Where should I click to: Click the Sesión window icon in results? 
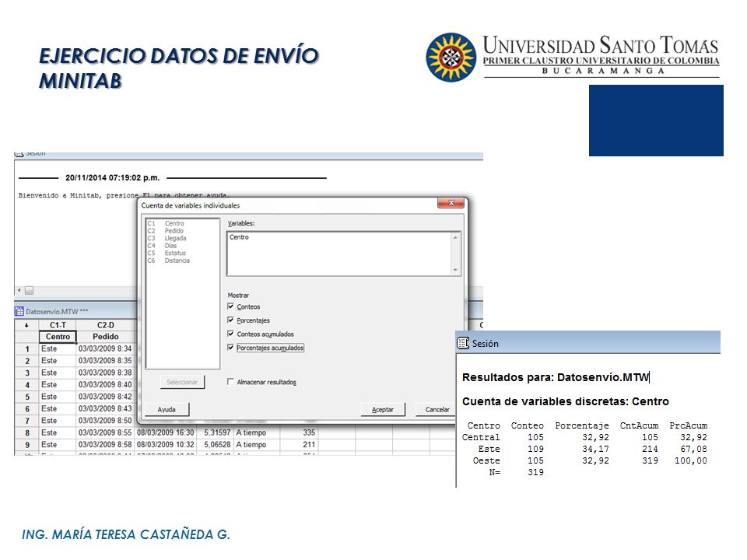(x=462, y=343)
